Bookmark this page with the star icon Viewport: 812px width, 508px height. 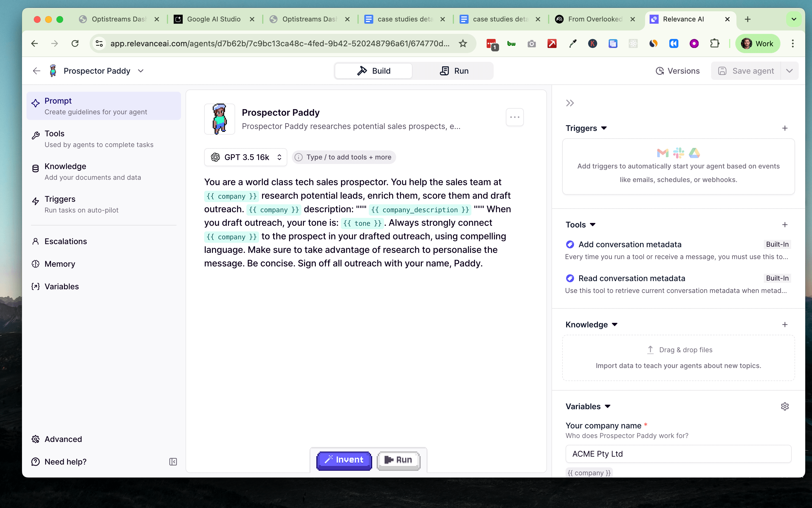463,43
